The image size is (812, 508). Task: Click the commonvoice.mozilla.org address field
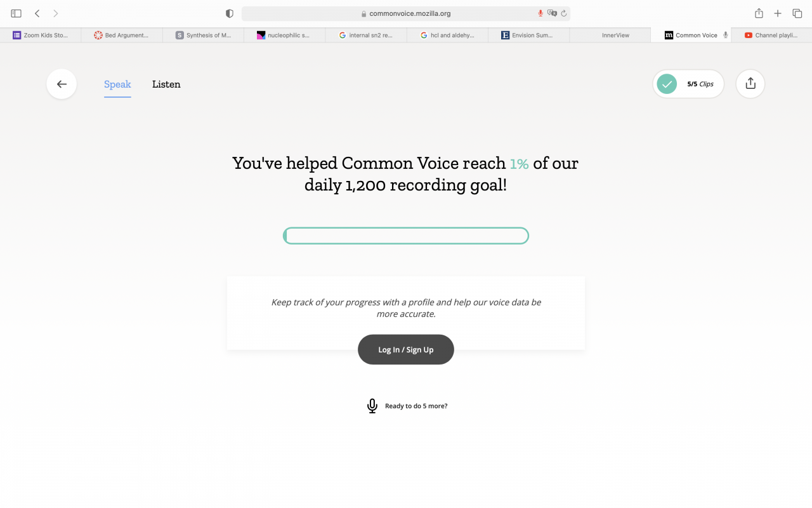(406, 13)
